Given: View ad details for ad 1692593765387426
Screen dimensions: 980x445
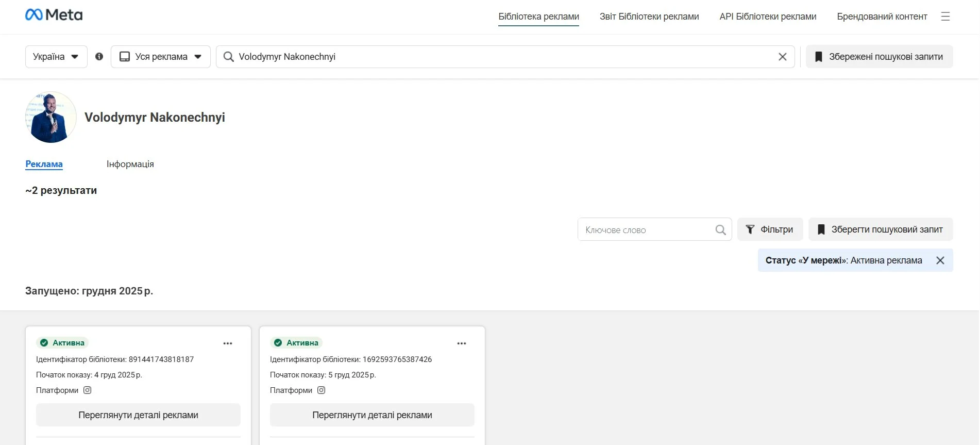Looking at the screenshot, I should coord(372,415).
